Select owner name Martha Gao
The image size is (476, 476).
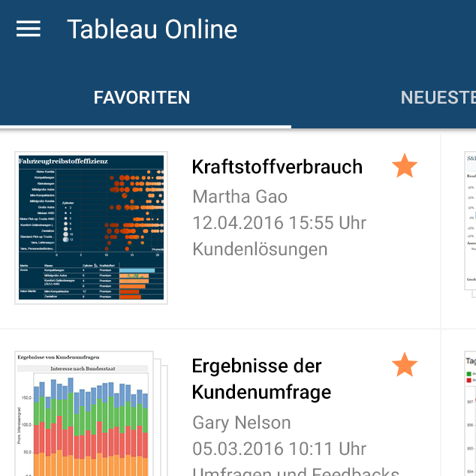pyautogui.click(x=240, y=197)
